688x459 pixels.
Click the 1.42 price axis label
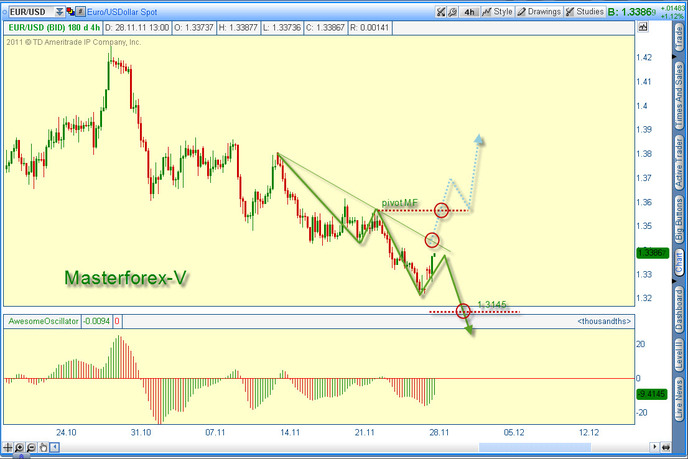[644, 57]
